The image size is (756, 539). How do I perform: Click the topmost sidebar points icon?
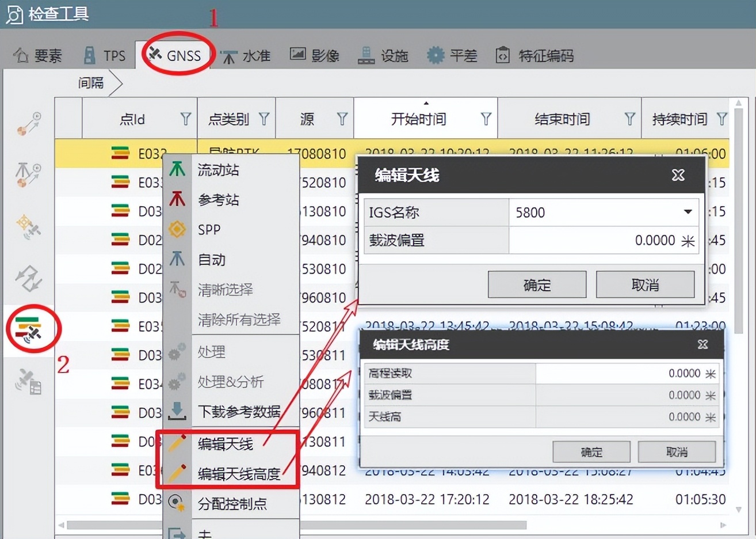[x=28, y=124]
